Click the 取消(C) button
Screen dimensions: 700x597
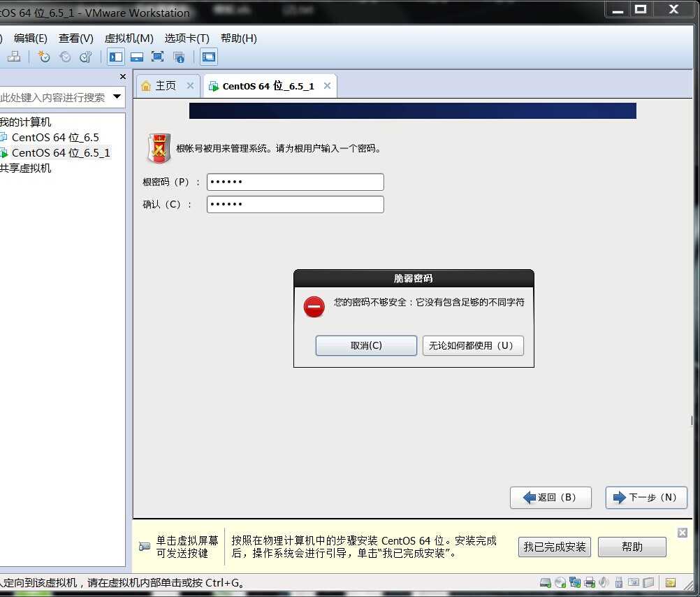click(366, 345)
